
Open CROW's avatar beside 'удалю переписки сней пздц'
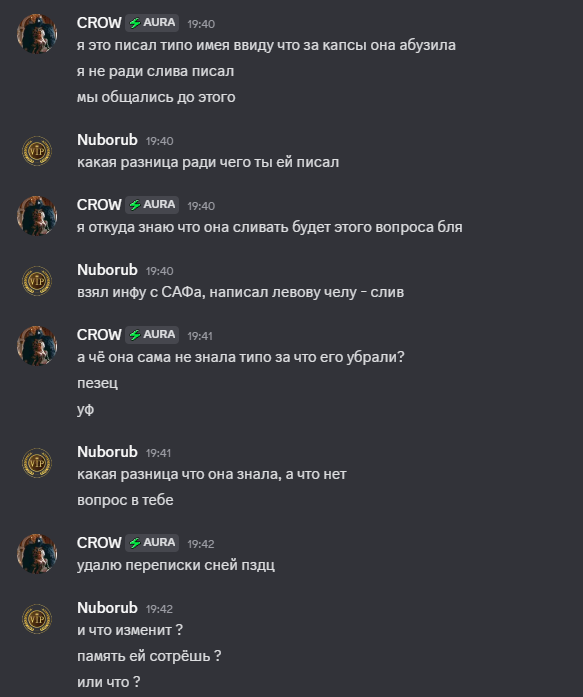pyautogui.click(x=37, y=554)
